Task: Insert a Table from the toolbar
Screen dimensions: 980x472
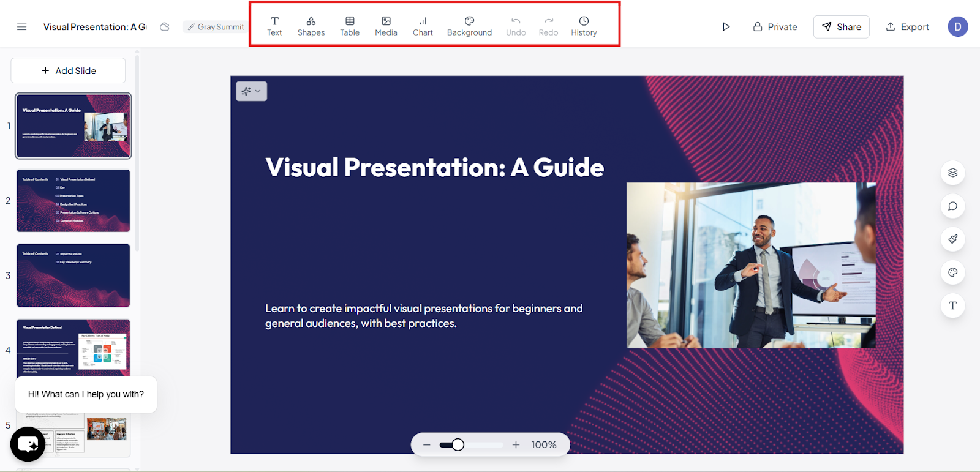Action: (350, 26)
